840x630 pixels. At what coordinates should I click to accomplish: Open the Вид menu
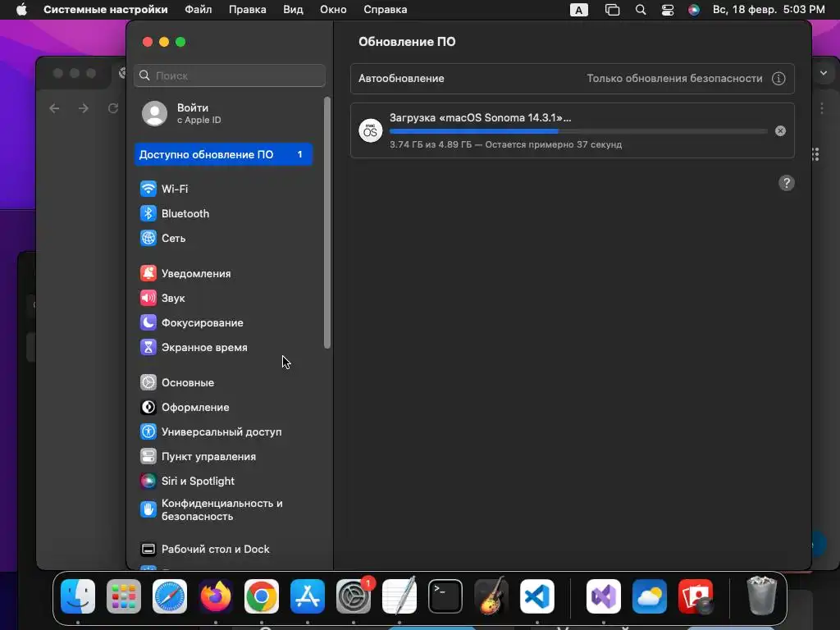click(293, 10)
